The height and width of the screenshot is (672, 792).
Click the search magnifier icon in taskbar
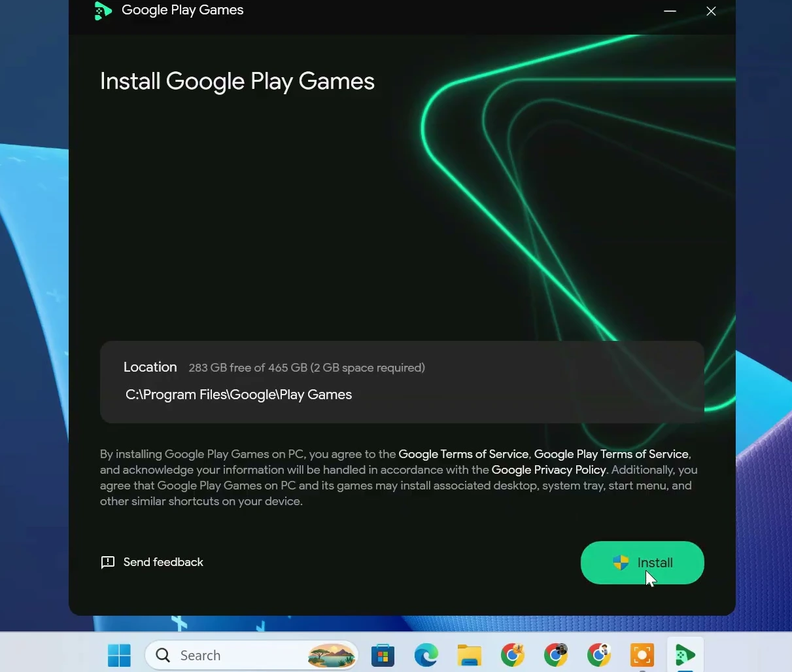tap(163, 655)
